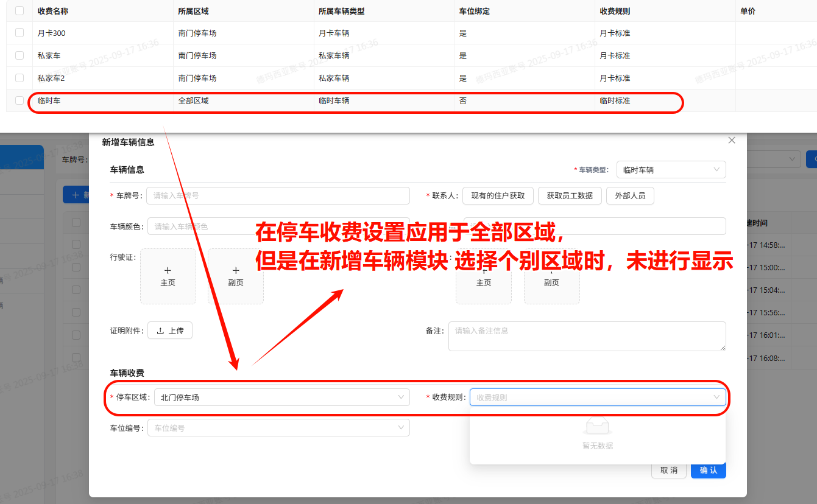The height and width of the screenshot is (504, 817).
Task: Click the 外部人员 button
Action: click(630, 195)
